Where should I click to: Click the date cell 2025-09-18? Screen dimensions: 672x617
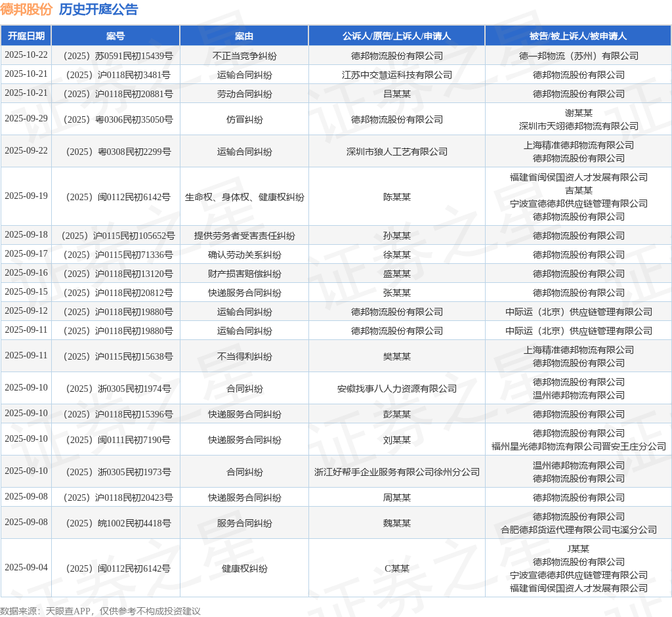[x=26, y=235]
